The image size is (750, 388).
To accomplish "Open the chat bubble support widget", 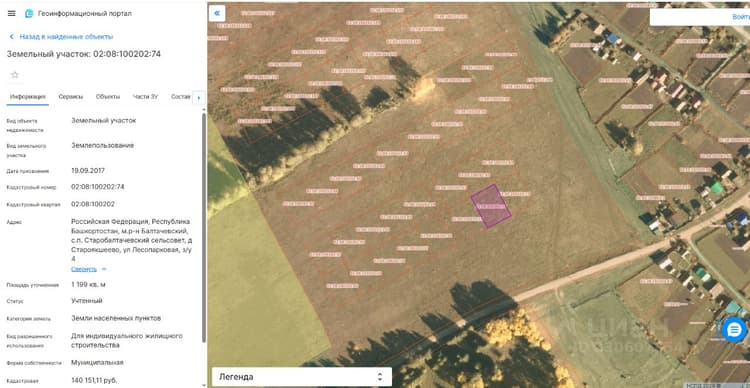I will [734, 330].
